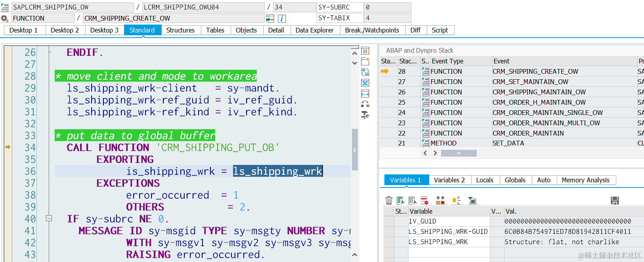Viewport: 644px width, 262px height.
Task: Open the Script tab
Action: tap(440, 30)
